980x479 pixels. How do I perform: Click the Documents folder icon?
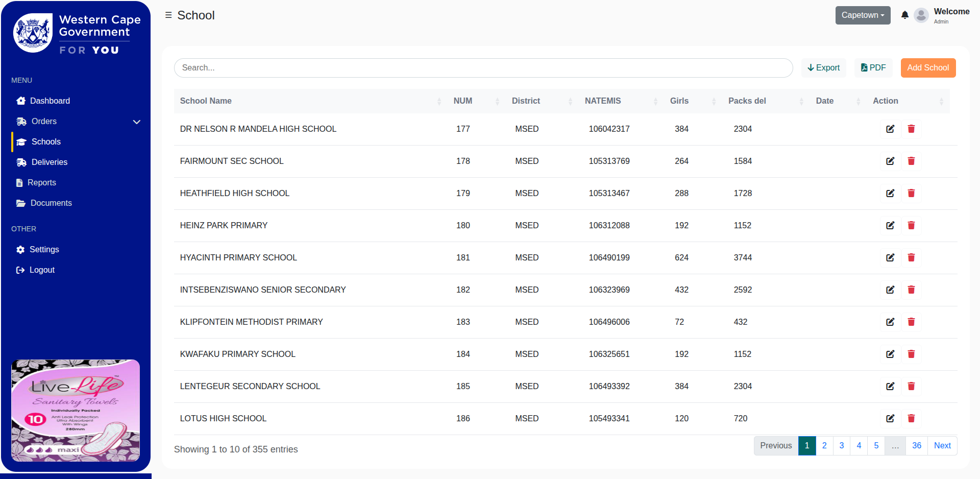point(20,203)
